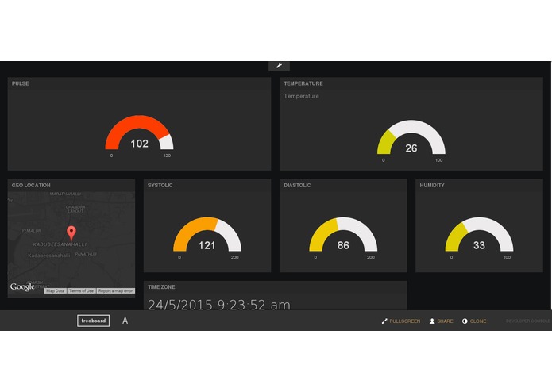Enter fullscreen via FULLSCREEN link
Viewport: 552px width, 392px height.
click(405, 321)
